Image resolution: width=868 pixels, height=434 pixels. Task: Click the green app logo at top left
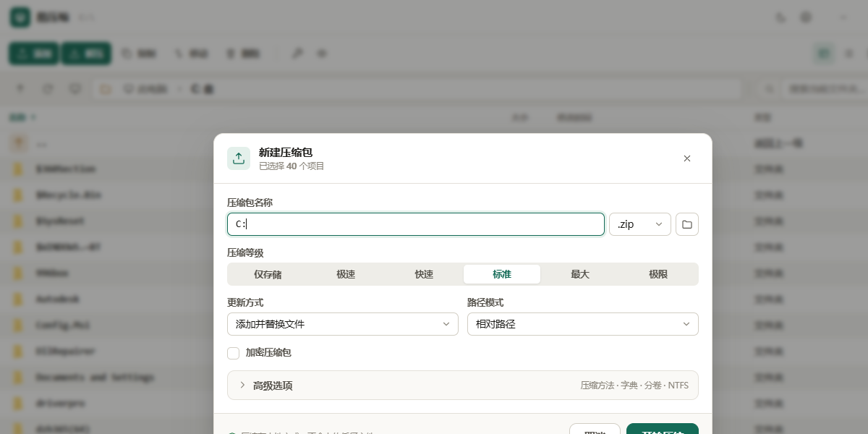point(20,17)
